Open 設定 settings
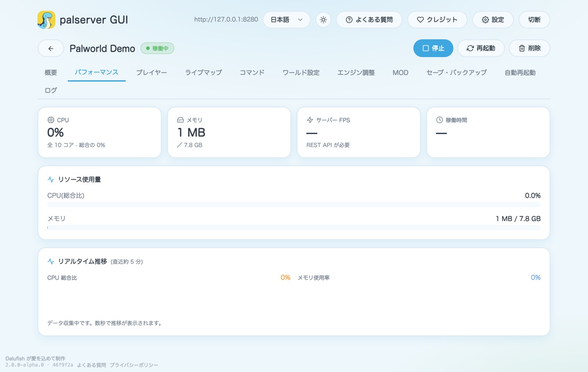Viewport: 588px width, 372px height. coord(493,20)
